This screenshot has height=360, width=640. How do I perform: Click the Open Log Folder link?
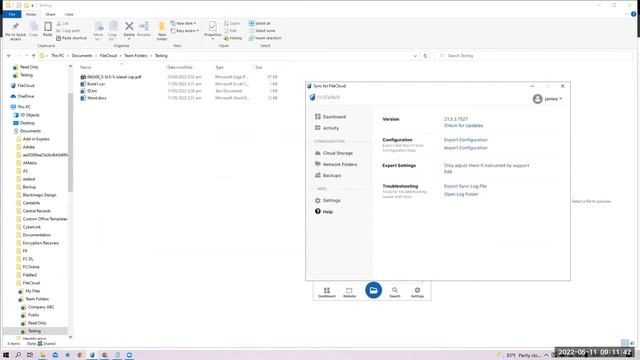(x=461, y=194)
